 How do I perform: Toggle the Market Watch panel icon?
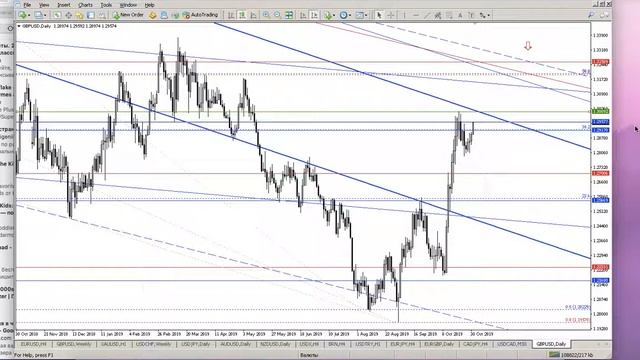(57, 15)
